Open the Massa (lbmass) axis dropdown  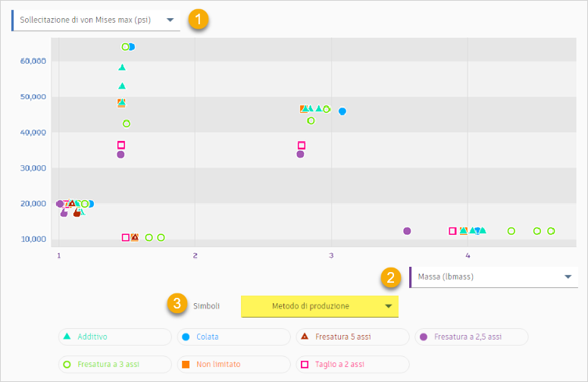click(493, 277)
